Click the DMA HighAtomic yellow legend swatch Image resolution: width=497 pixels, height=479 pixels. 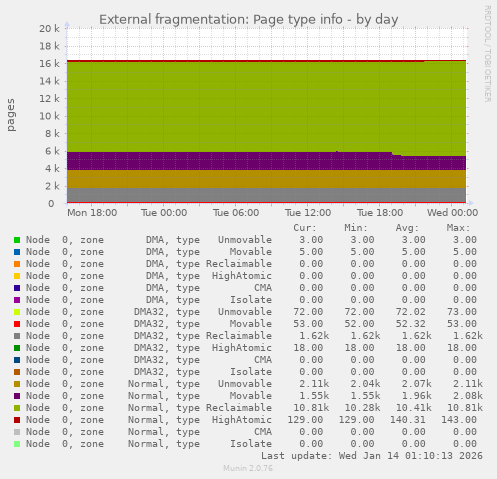pos(17,276)
